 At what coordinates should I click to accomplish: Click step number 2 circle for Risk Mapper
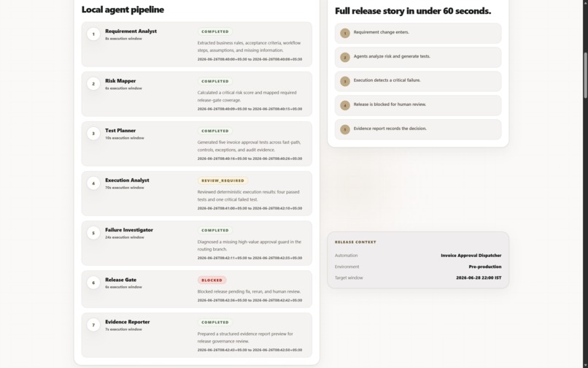pyautogui.click(x=93, y=84)
